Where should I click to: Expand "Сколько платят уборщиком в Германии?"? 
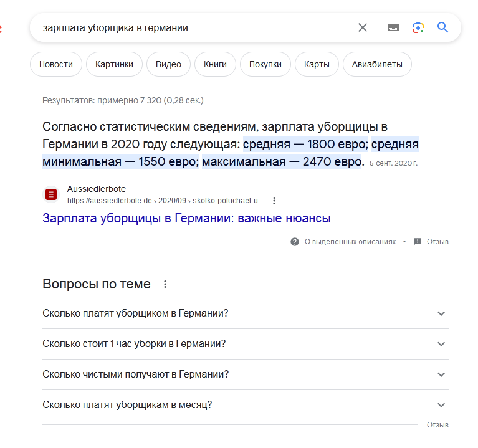(x=441, y=313)
